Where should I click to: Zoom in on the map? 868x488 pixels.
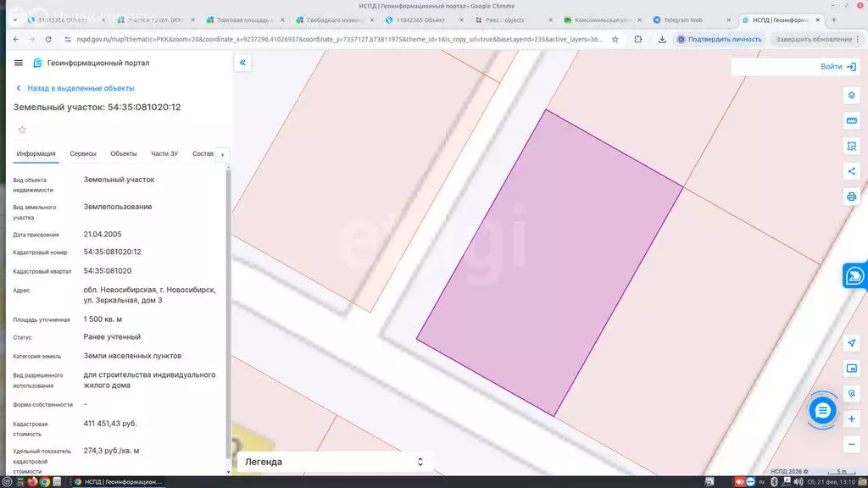pyautogui.click(x=852, y=419)
